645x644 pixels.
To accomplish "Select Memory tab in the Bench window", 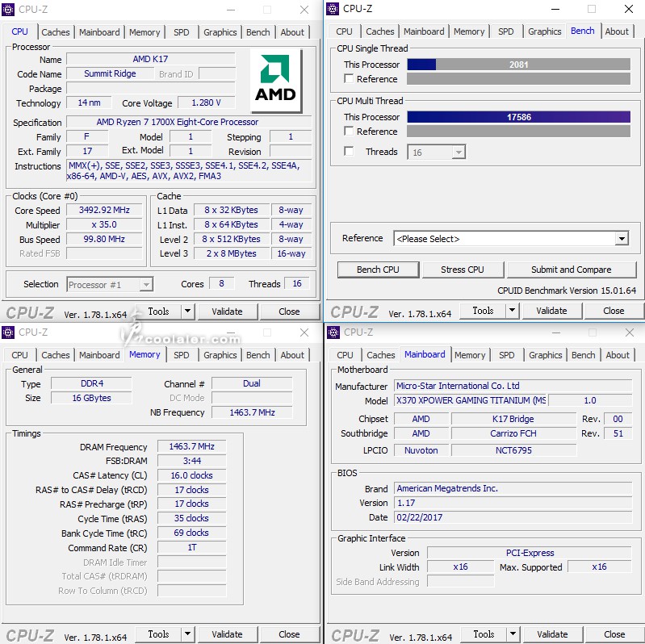I will pyautogui.click(x=469, y=31).
